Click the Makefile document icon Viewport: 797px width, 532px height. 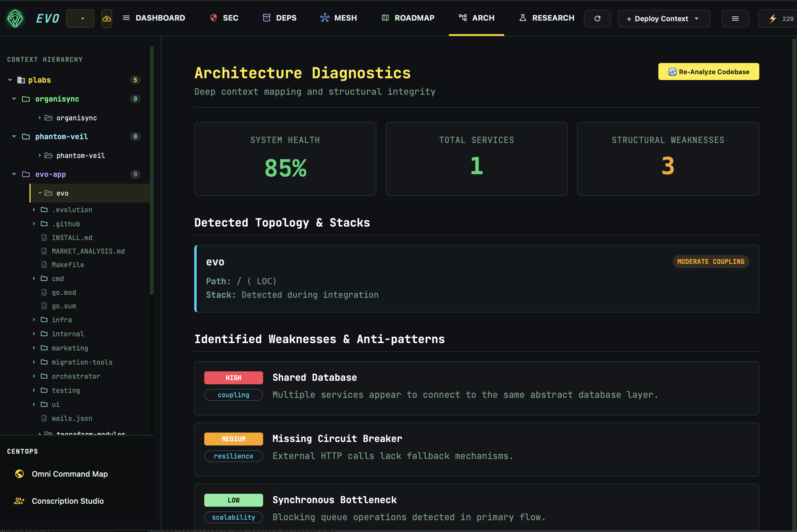point(44,265)
